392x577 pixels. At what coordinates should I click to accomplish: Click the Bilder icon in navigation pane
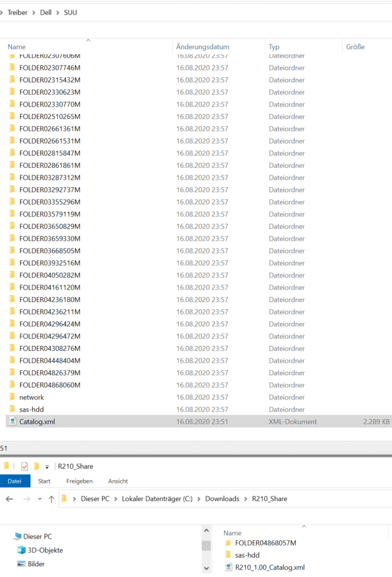[x=21, y=563]
